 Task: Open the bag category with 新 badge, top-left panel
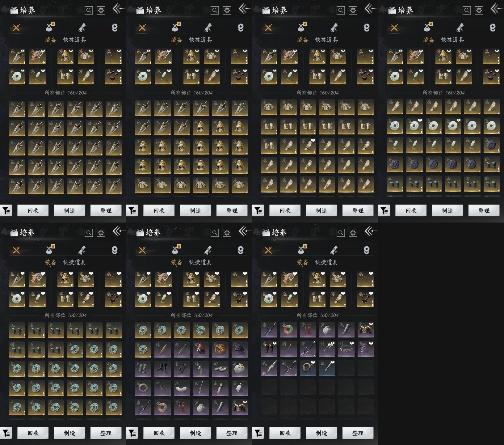[50, 27]
